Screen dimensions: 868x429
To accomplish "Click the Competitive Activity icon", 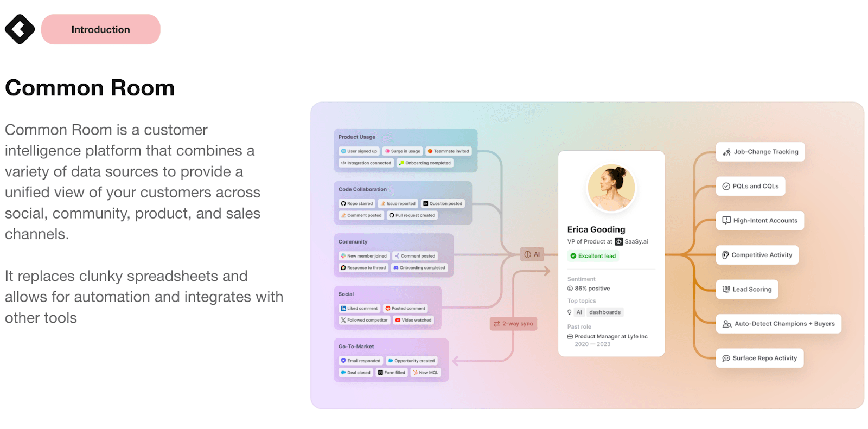I will (725, 255).
